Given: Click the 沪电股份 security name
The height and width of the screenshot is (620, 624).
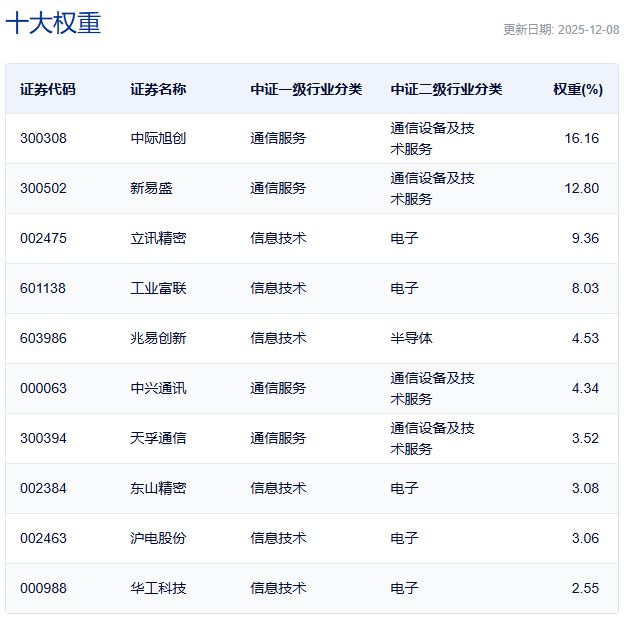Looking at the screenshot, I should tap(158, 538).
